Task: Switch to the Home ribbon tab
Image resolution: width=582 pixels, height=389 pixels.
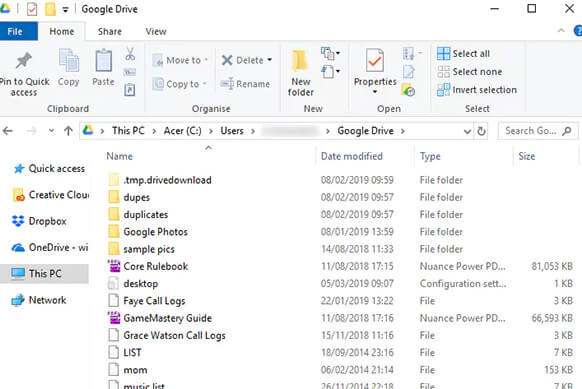Action: [62, 31]
